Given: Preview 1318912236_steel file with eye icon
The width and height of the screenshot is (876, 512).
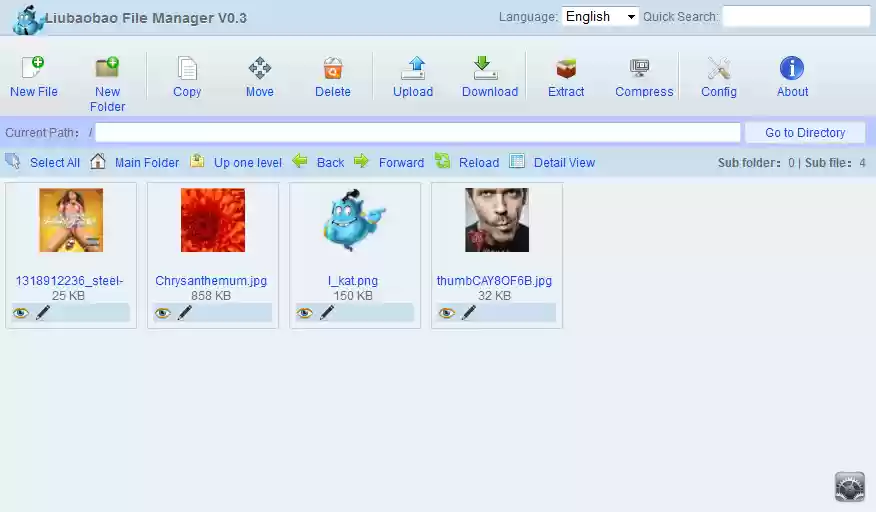Looking at the screenshot, I should [x=21, y=313].
